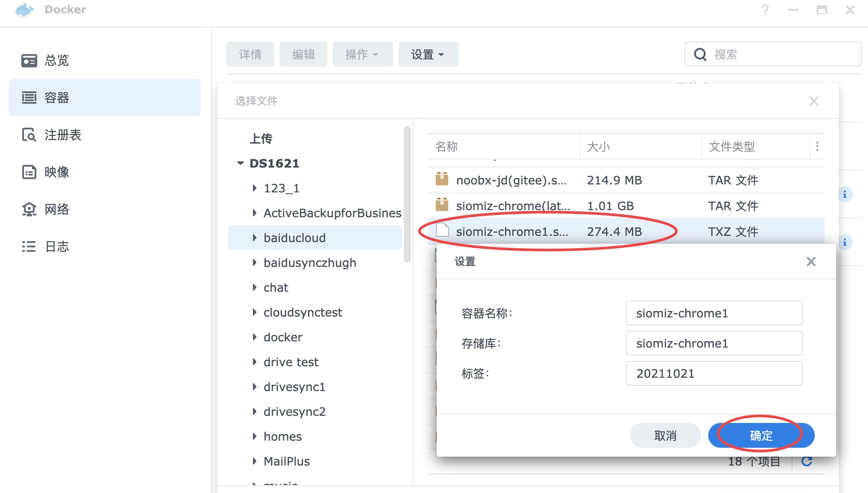Sort by the 大小 column header

pos(640,146)
